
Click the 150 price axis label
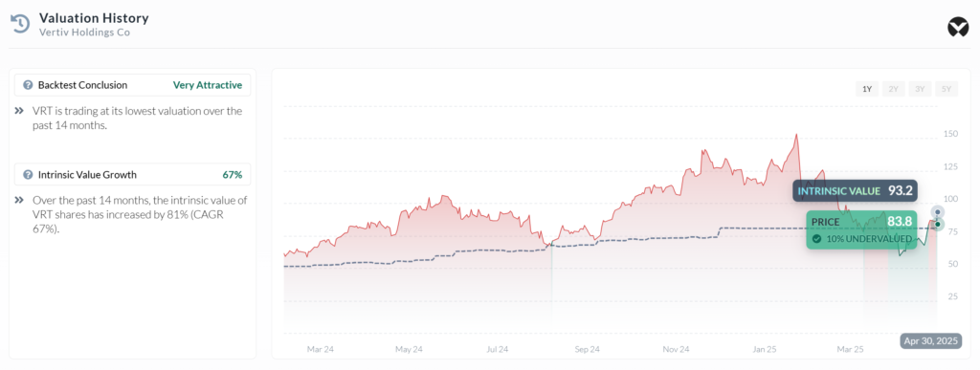pos(950,134)
